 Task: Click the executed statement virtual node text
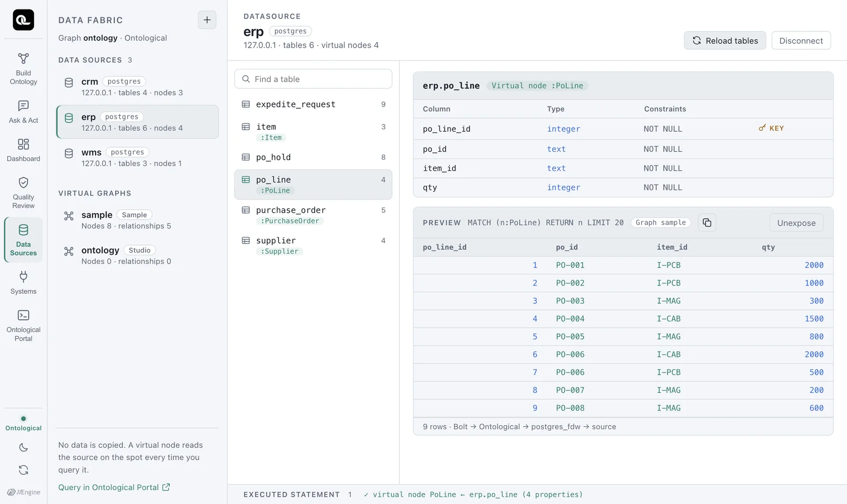click(x=473, y=494)
